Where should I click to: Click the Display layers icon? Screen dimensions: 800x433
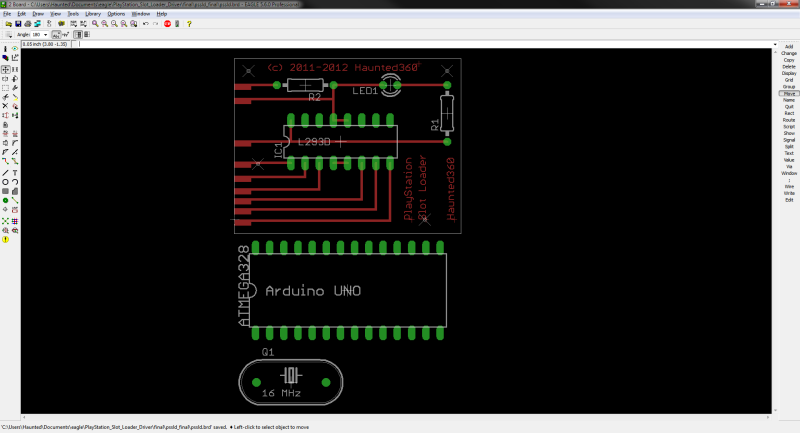(6, 58)
